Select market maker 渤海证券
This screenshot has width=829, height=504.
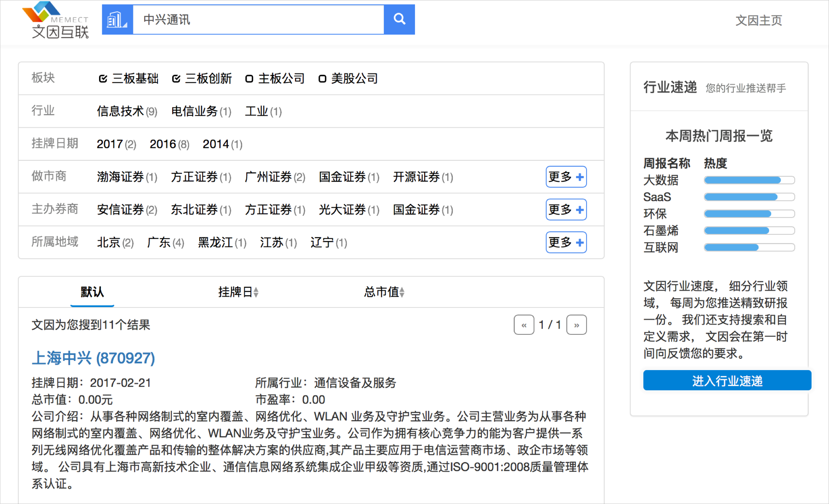click(x=127, y=177)
